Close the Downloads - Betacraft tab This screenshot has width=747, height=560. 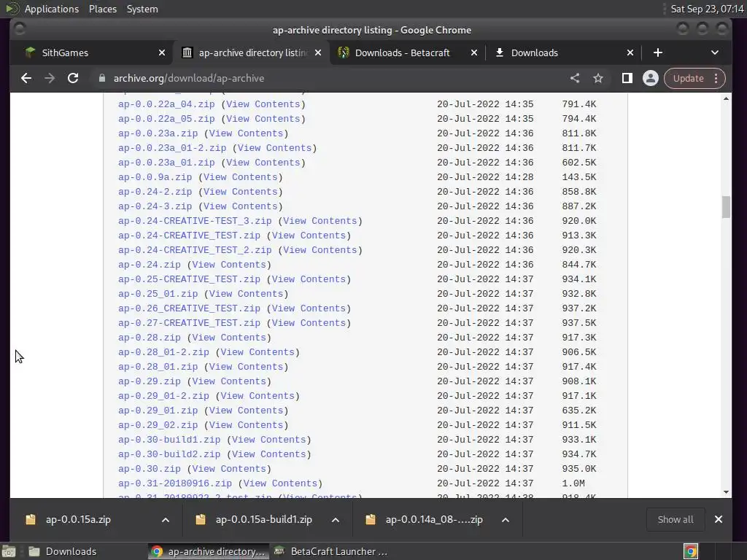474,52
